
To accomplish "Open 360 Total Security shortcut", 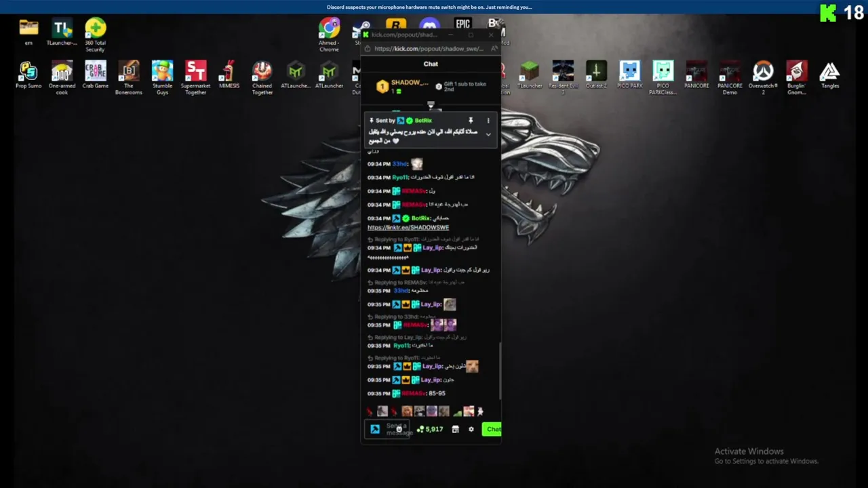I will tap(95, 35).
